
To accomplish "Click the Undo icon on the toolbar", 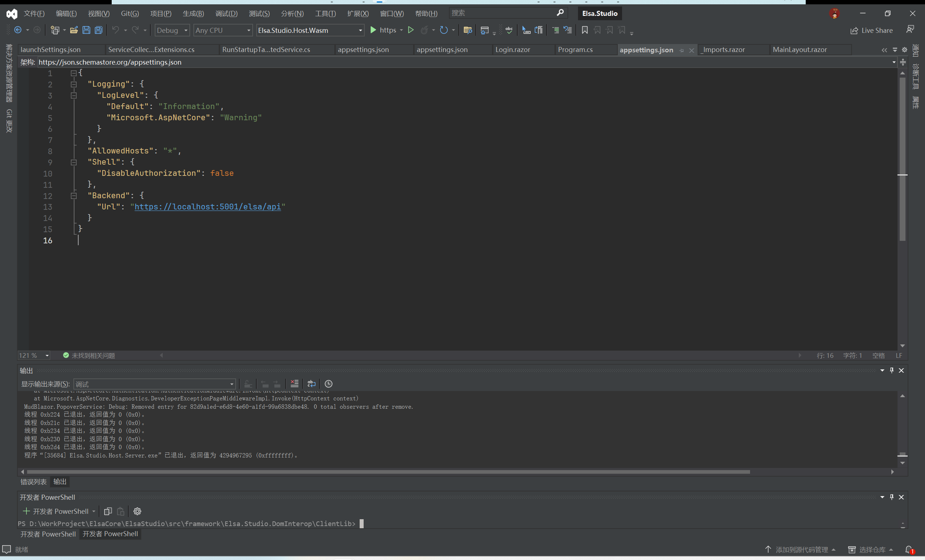I will (116, 30).
